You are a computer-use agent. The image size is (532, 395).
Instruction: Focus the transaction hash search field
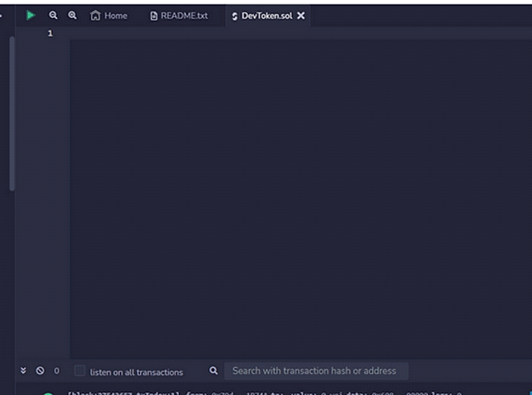pyautogui.click(x=315, y=371)
